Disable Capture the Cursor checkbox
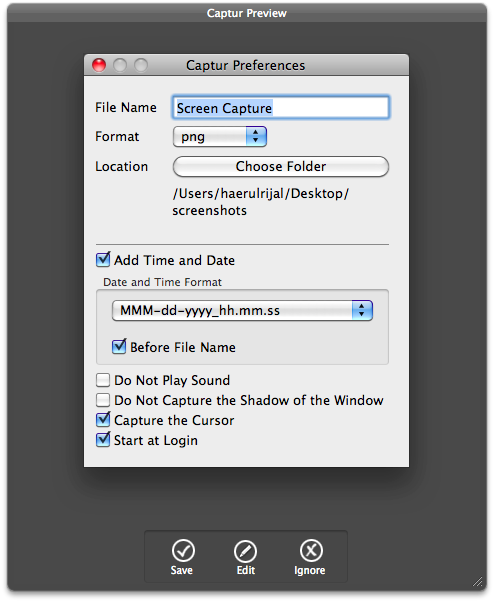 tap(103, 420)
